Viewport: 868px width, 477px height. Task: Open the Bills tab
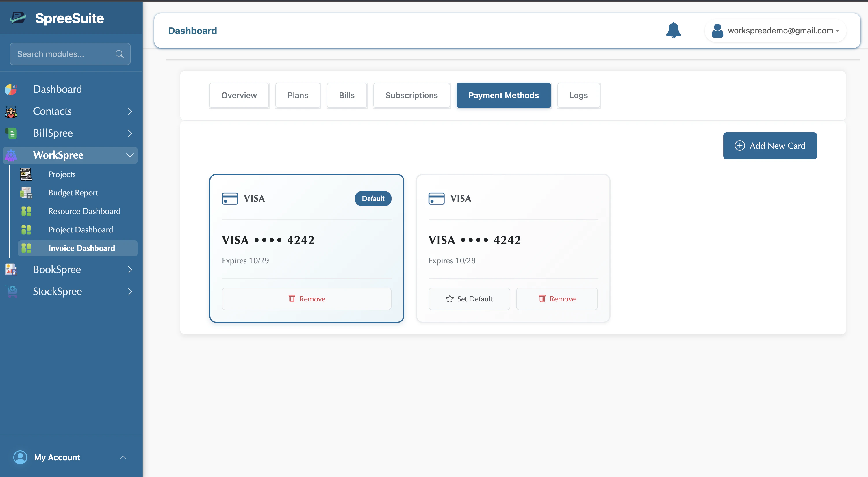click(x=347, y=95)
